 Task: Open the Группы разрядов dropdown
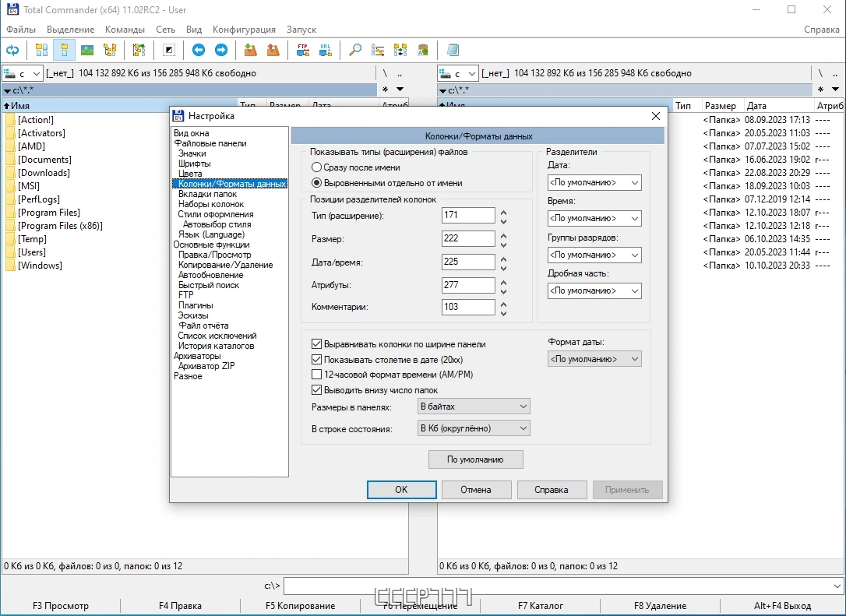click(x=594, y=255)
